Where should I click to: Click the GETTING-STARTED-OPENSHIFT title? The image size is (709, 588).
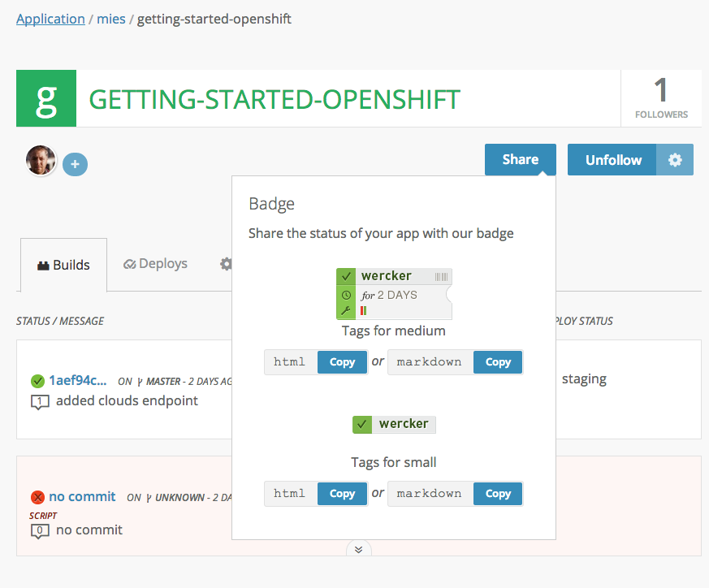pyautogui.click(x=275, y=100)
